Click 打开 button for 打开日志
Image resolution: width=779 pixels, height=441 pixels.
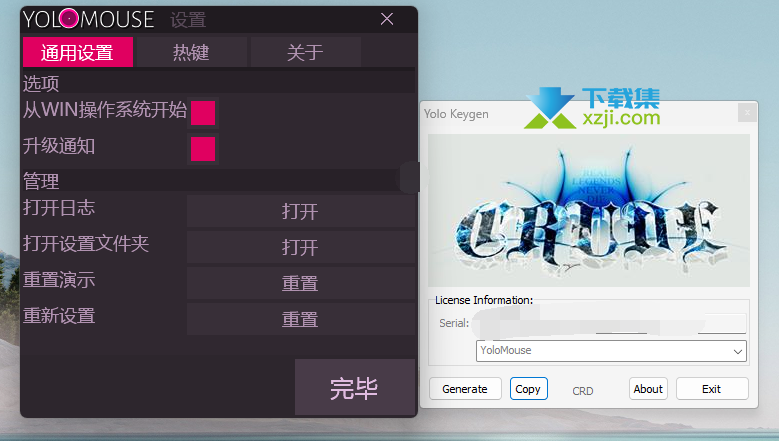tap(301, 211)
